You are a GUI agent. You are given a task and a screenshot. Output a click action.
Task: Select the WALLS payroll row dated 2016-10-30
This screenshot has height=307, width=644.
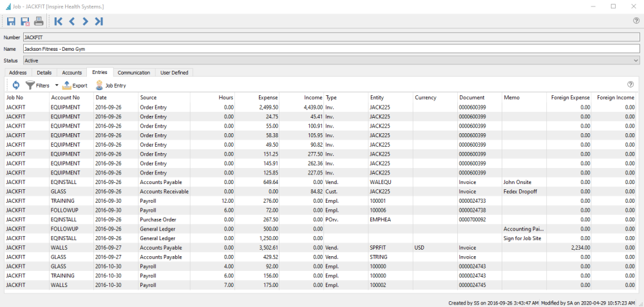pyautogui.click(x=321, y=285)
